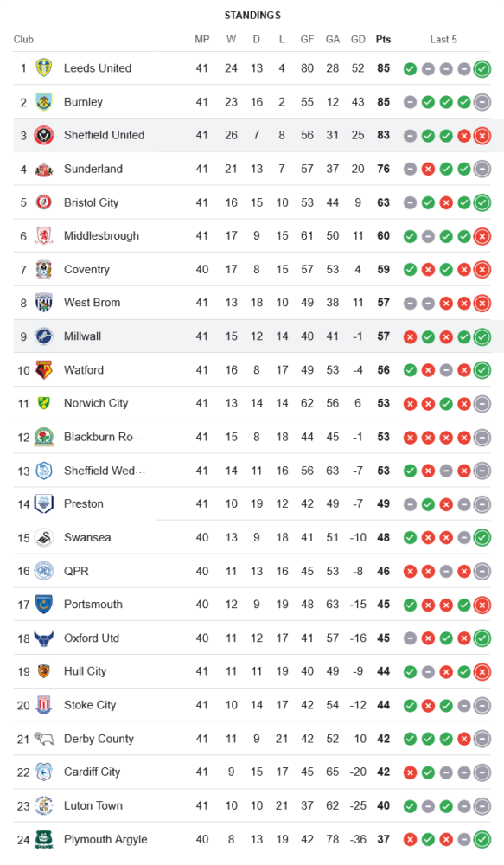Viewport: 504px width, 865px height.
Task: Click the Norwich City canary crest
Action: coord(44,403)
